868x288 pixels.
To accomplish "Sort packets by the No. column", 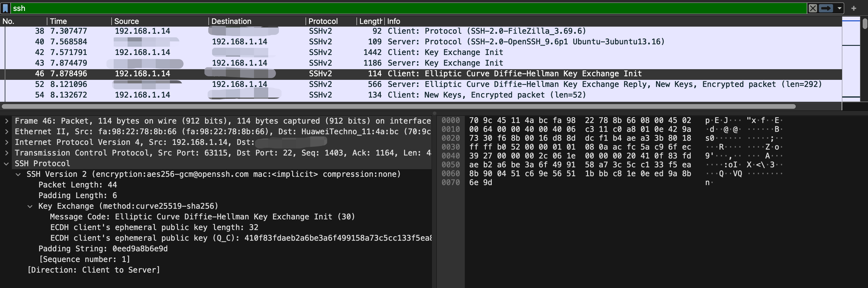I will click(x=24, y=21).
